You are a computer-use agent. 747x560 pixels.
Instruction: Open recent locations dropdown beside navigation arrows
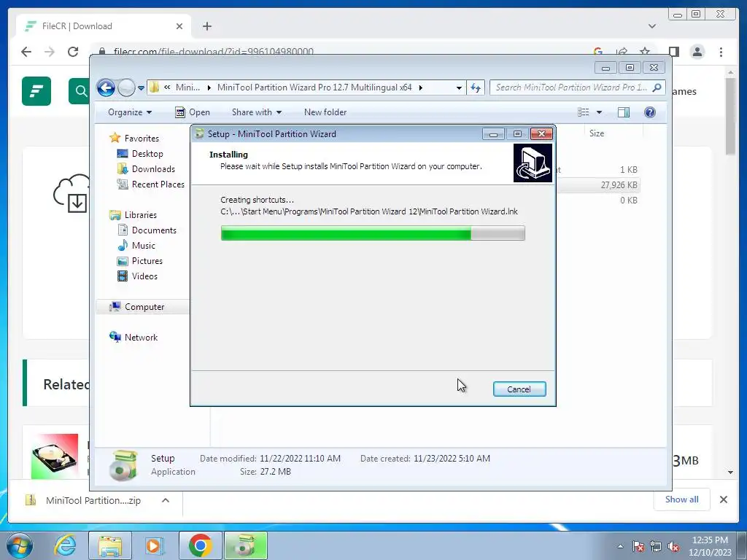tap(141, 88)
